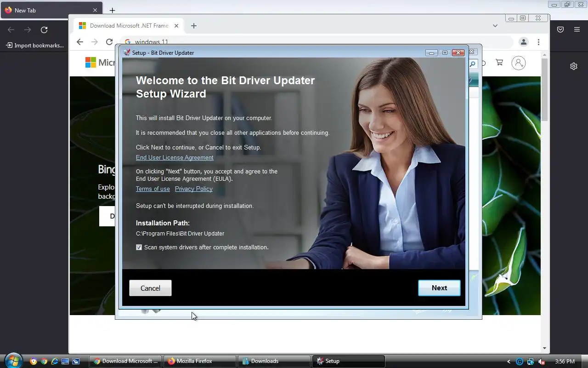Click the Chrome address bar

pos(317,42)
